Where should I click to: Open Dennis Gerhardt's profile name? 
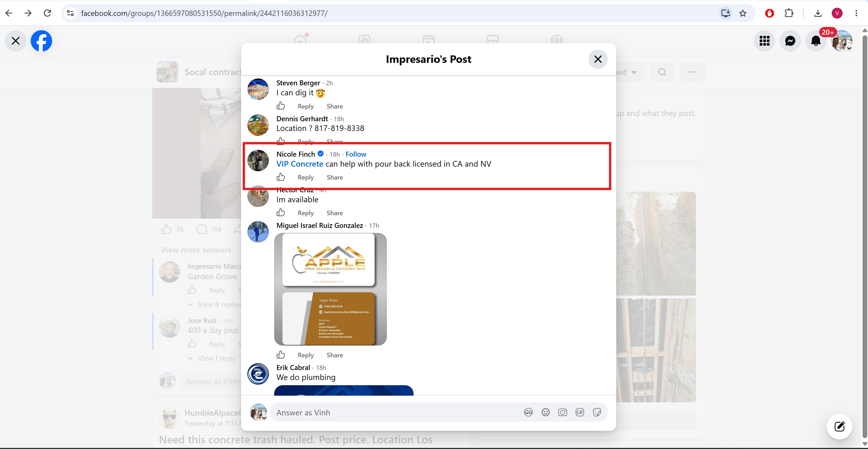click(x=302, y=119)
